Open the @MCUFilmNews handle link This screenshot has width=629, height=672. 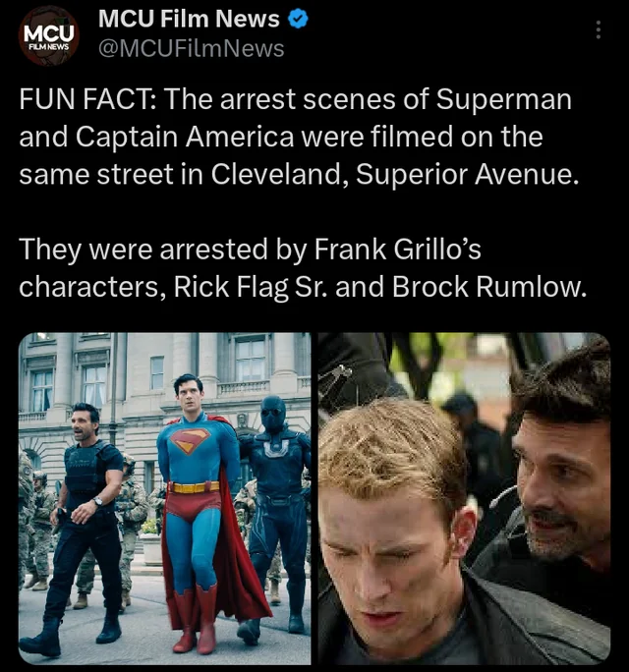tap(192, 49)
